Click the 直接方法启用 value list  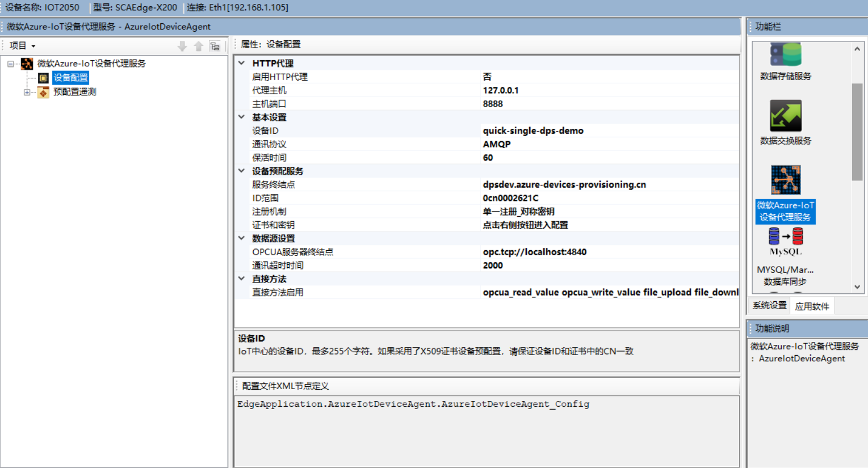pyautogui.click(x=610, y=292)
